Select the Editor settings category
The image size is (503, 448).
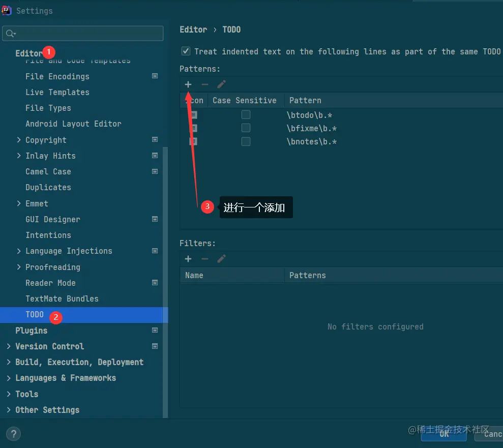(x=29, y=53)
